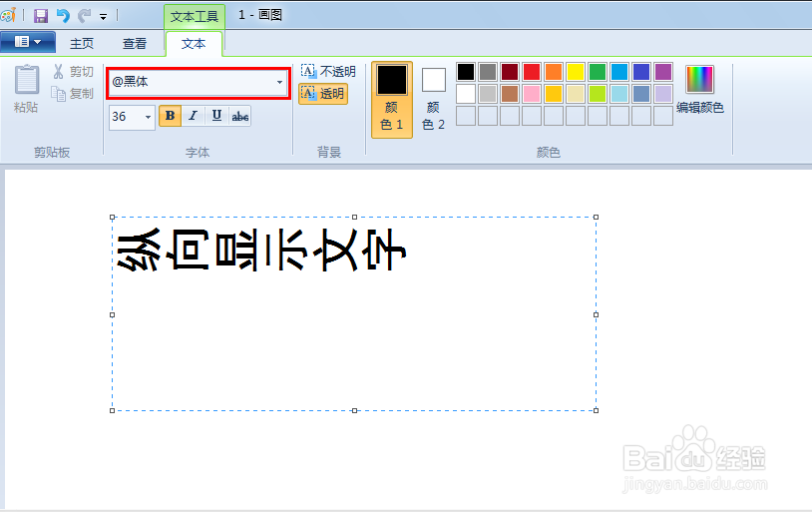This screenshot has height=512, width=812.
Task: Select 不透明 opaque background option
Action: [328, 72]
